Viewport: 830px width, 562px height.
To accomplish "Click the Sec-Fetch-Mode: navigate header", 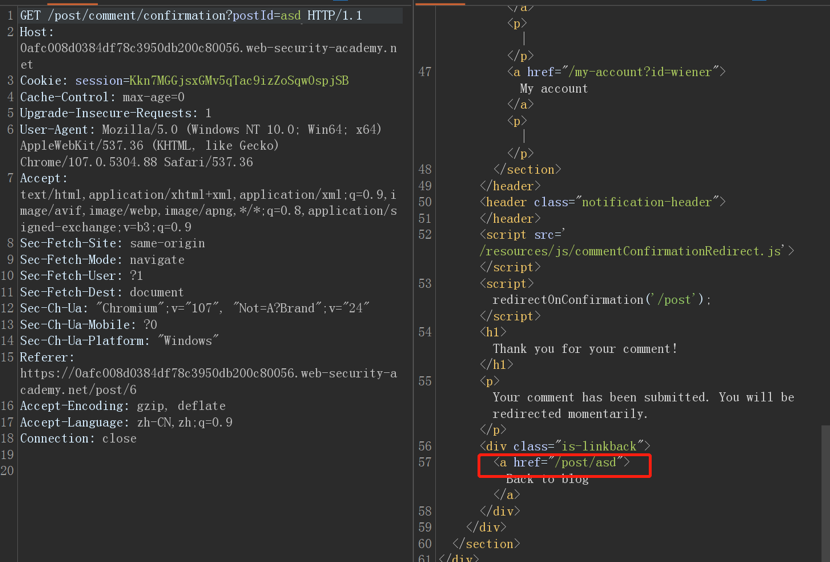I will (102, 259).
